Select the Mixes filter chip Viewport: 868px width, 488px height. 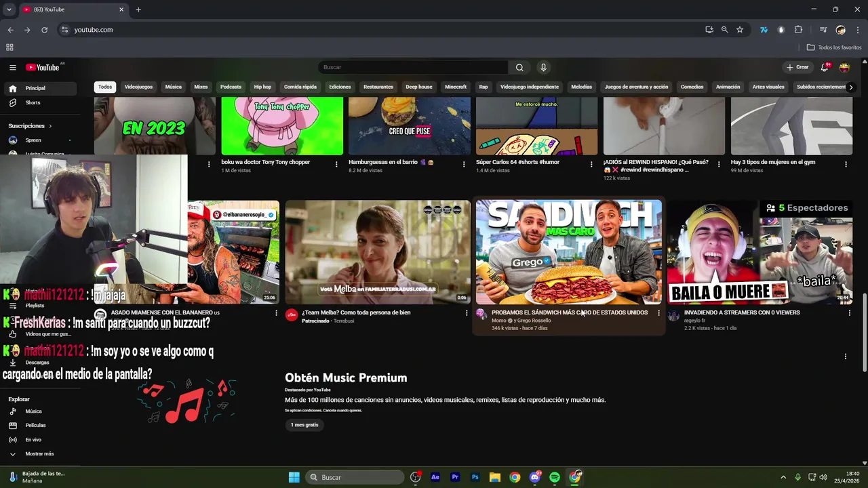pyautogui.click(x=201, y=87)
